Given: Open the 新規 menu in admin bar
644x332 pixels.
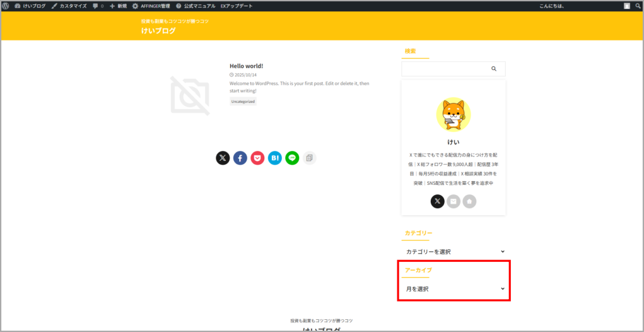Looking at the screenshot, I should [x=118, y=6].
